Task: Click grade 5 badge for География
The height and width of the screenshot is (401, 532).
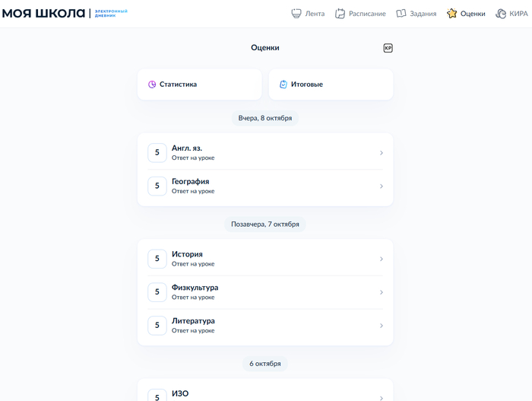Action: tap(157, 186)
